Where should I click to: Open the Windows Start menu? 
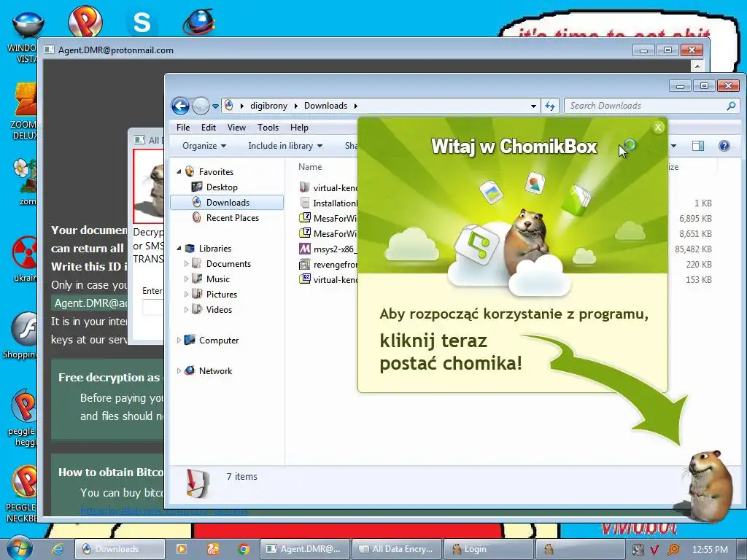pyautogui.click(x=20, y=548)
